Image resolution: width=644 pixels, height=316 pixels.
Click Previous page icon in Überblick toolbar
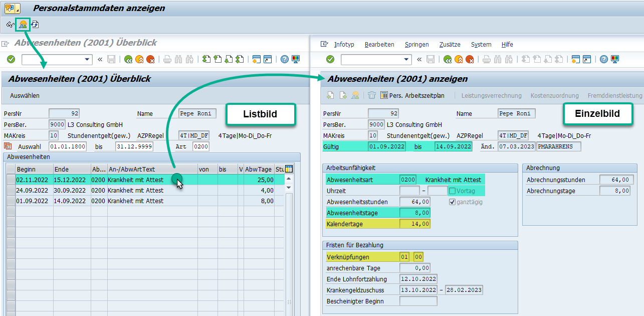coord(218,59)
